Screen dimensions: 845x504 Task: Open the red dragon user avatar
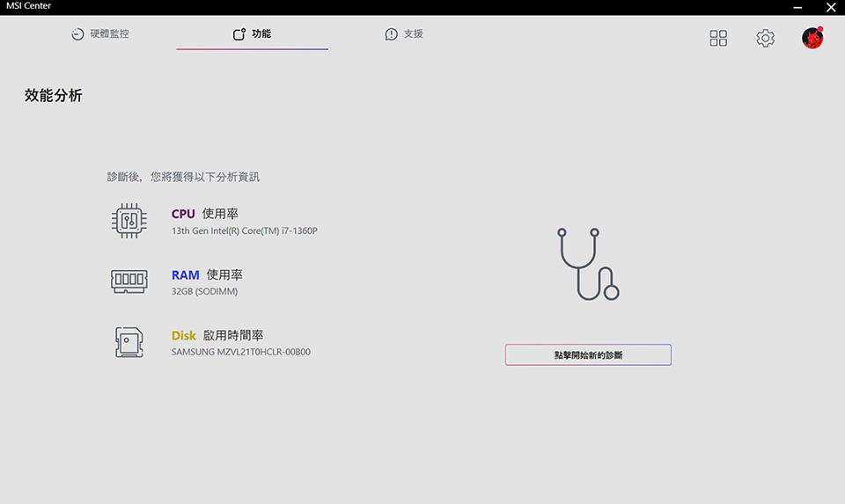[x=812, y=38]
